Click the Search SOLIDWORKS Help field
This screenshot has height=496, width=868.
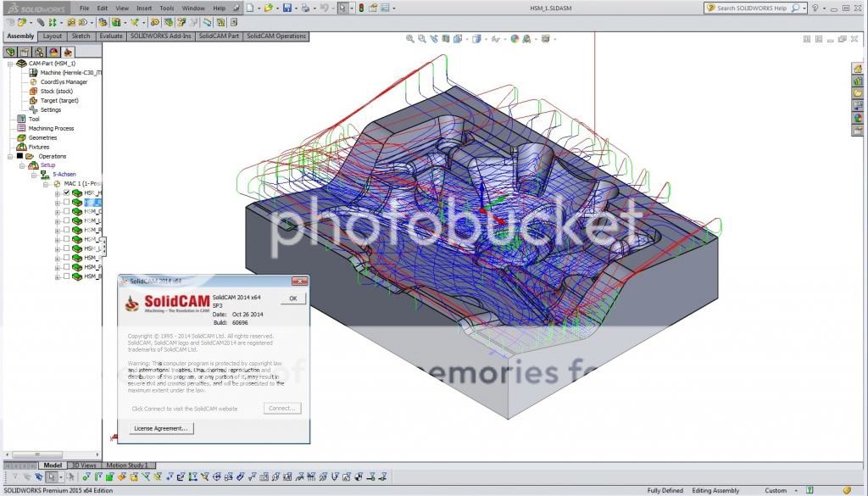click(x=752, y=8)
